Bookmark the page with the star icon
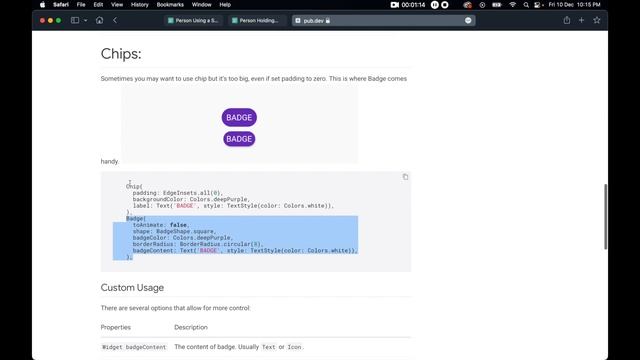The height and width of the screenshot is (360, 640). point(597,20)
